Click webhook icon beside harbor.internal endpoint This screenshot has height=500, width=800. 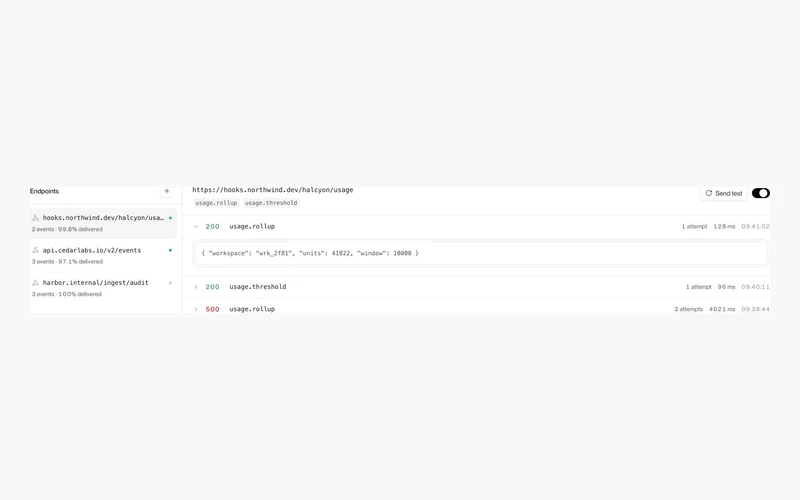point(35,283)
